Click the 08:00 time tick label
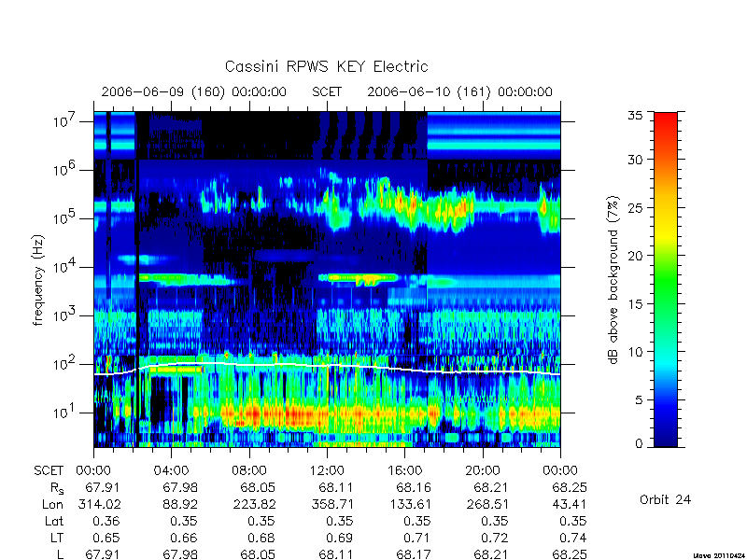747x560 pixels. (249, 470)
